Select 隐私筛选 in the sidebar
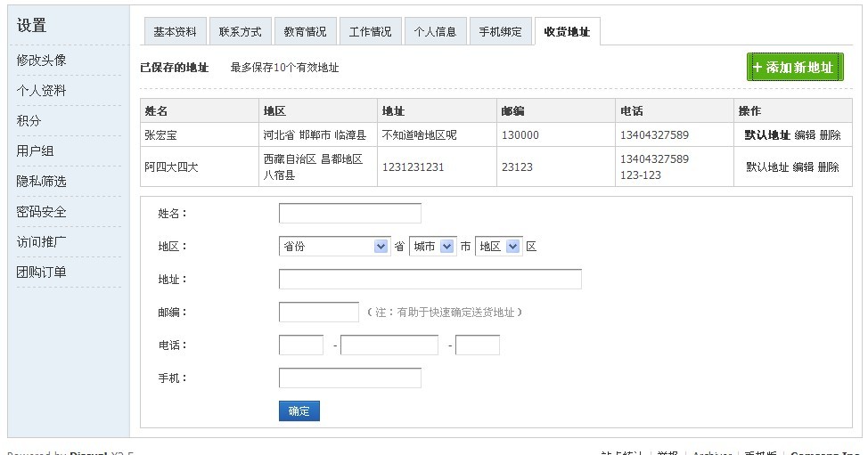868x455 pixels. tap(42, 181)
